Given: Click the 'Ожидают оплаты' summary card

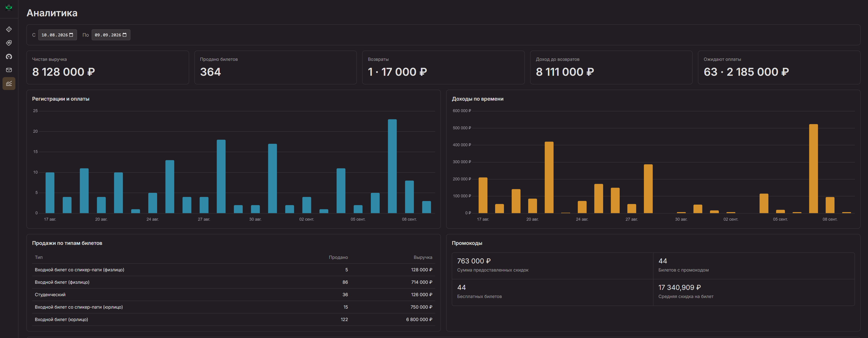Looking at the screenshot, I should click(x=779, y=67).
